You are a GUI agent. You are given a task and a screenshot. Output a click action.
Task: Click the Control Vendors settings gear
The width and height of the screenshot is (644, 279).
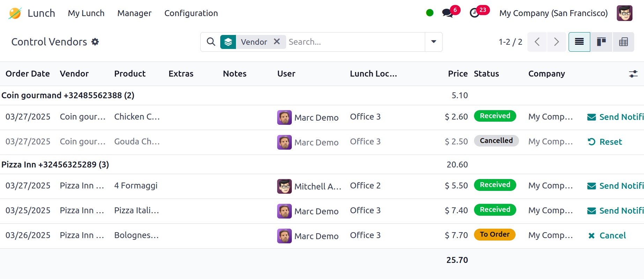(x=95, y=42)
